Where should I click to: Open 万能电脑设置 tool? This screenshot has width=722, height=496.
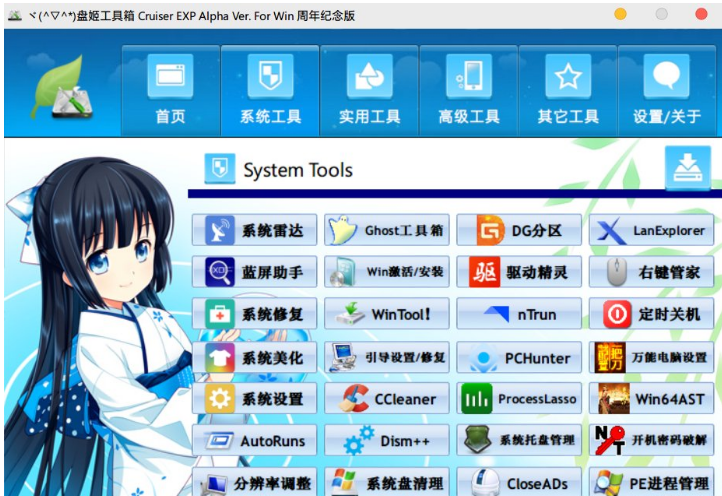(651, 357)
